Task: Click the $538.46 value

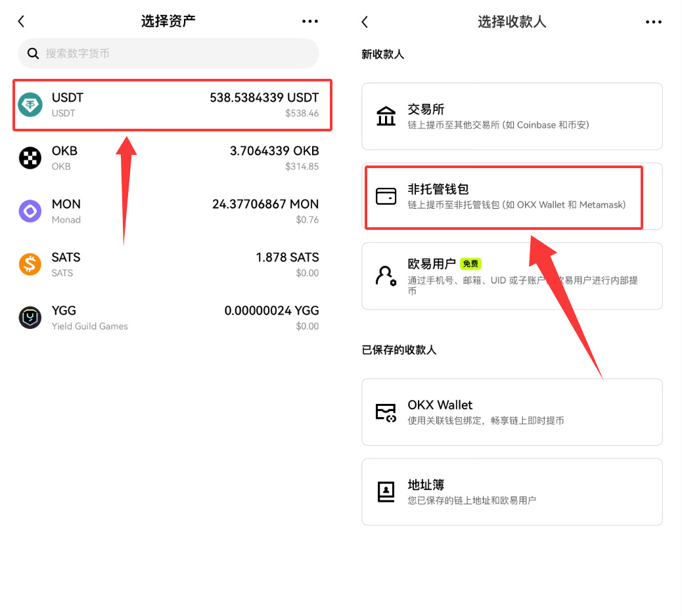Action: [302, 114]
